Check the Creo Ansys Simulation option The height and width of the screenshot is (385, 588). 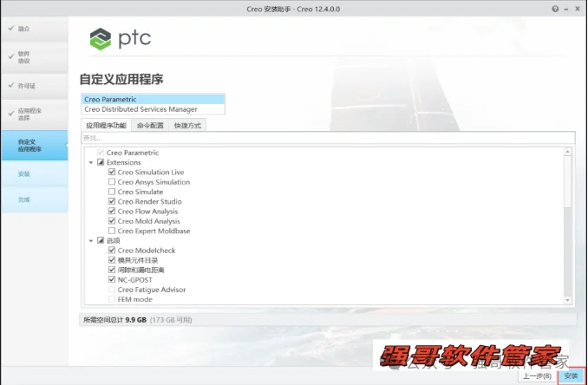coord(112,182)
